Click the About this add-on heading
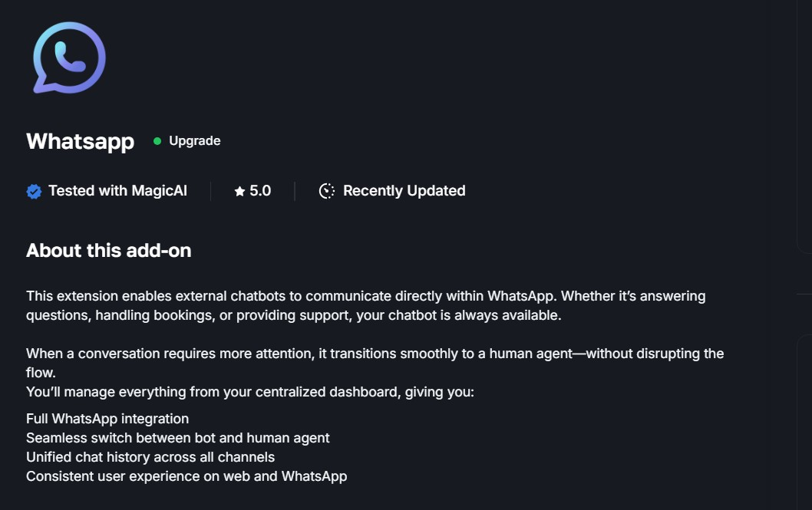The height and width of the screenshot is (510, 812). pyautogui.click(x=108, y=250)
